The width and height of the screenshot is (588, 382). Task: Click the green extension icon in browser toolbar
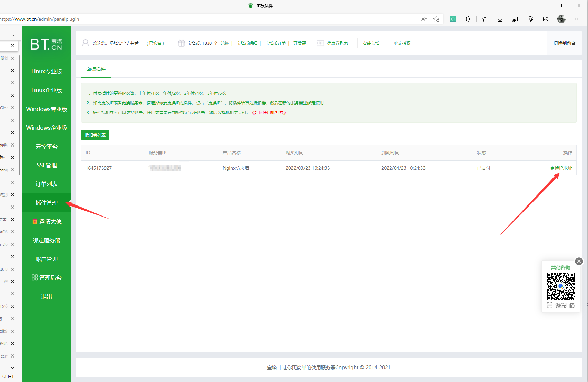pyautogui.click(x=453, y=19)
